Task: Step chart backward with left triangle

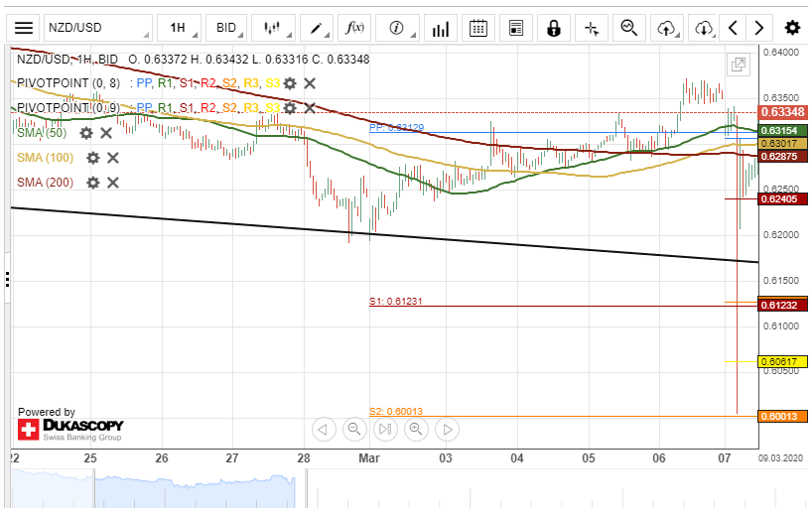Action: (324, 430)
